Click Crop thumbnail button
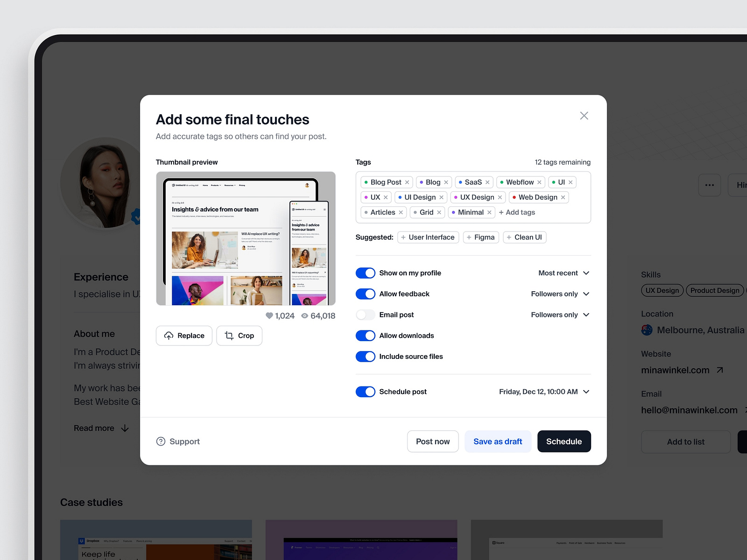The width and height of the screenshot is (747, 560). point(239,336)
